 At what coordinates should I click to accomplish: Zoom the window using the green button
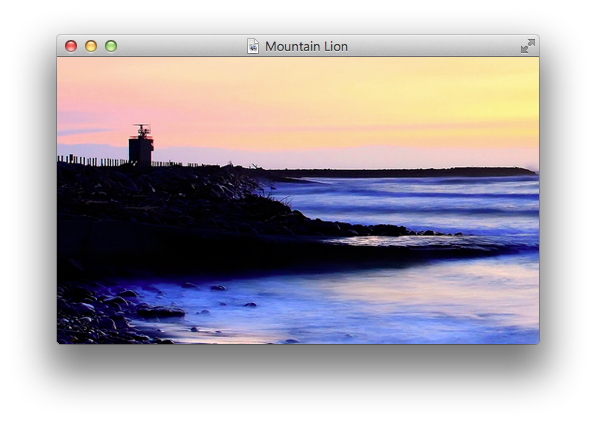point(111,46)
